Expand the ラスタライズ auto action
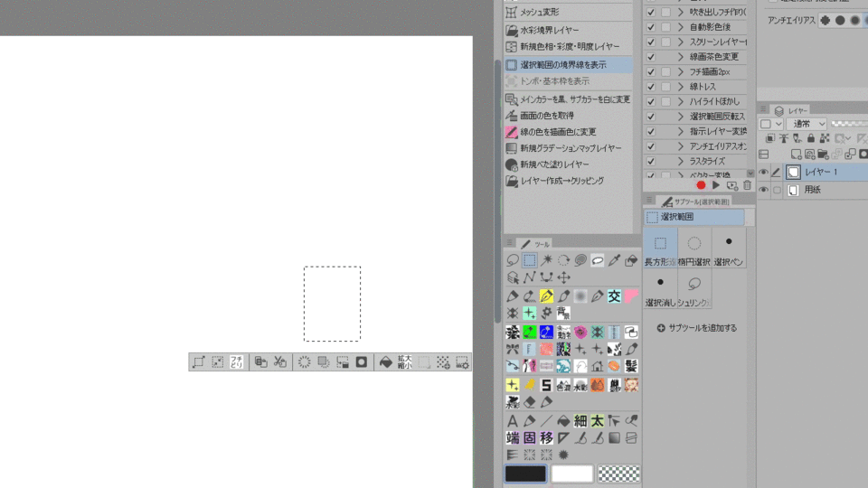Screen dimensions: 868x488 [681, 161]
